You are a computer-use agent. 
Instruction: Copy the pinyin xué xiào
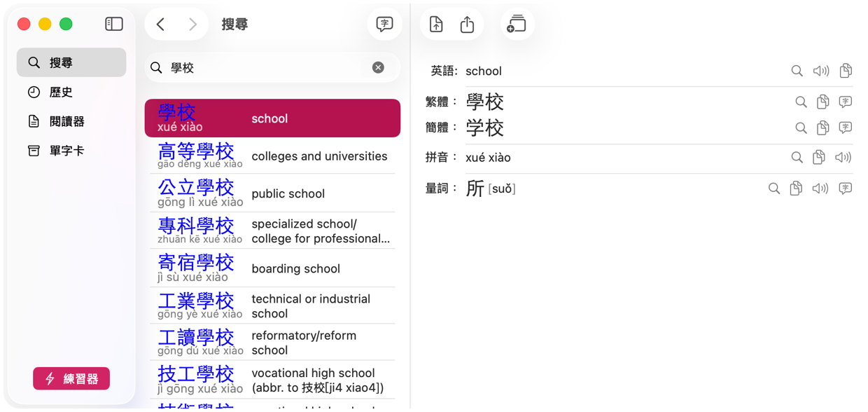[818, 158]
